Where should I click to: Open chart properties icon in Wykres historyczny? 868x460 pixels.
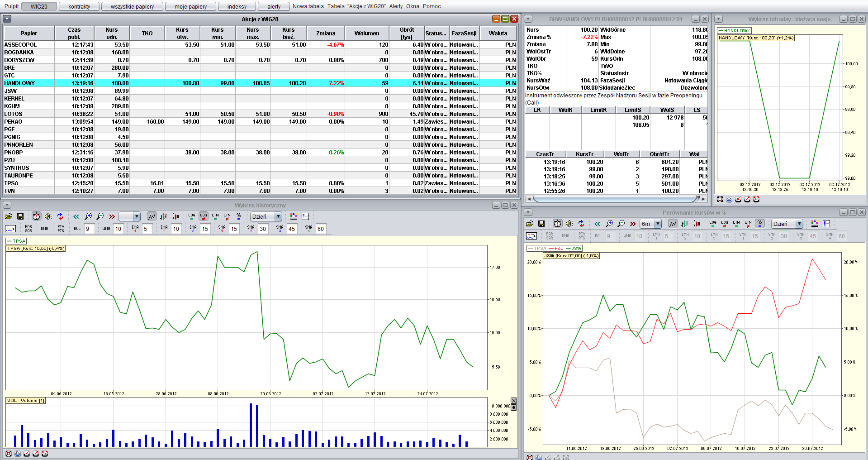(305, 217)
